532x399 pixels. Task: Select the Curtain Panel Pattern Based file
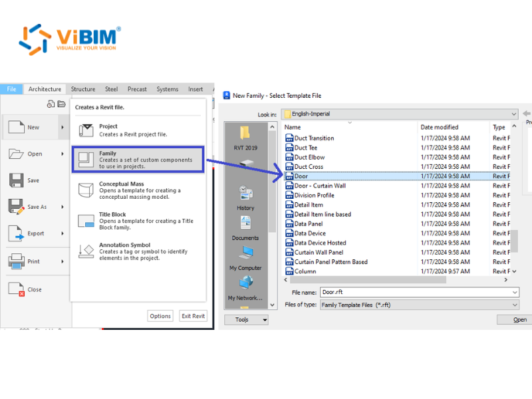(x=397, y=261)
